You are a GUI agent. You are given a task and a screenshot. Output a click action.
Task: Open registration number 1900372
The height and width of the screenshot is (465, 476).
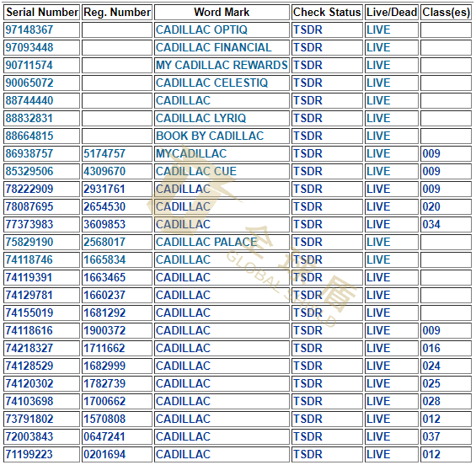pyautogui.click(x=104, y=330)
